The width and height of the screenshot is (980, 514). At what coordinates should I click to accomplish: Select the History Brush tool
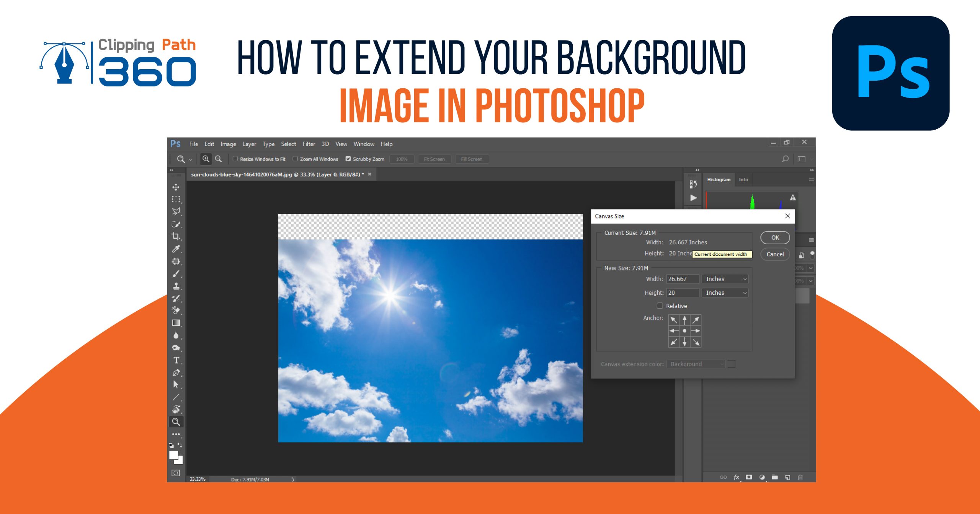coord(176,298)
